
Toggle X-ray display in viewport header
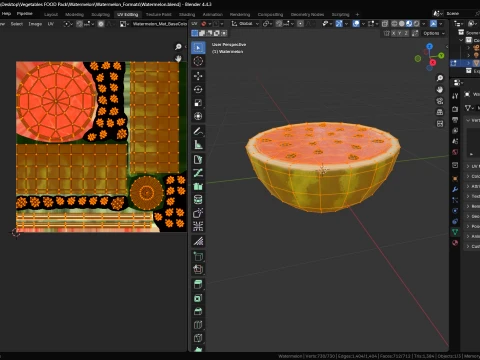coord(385,24)
